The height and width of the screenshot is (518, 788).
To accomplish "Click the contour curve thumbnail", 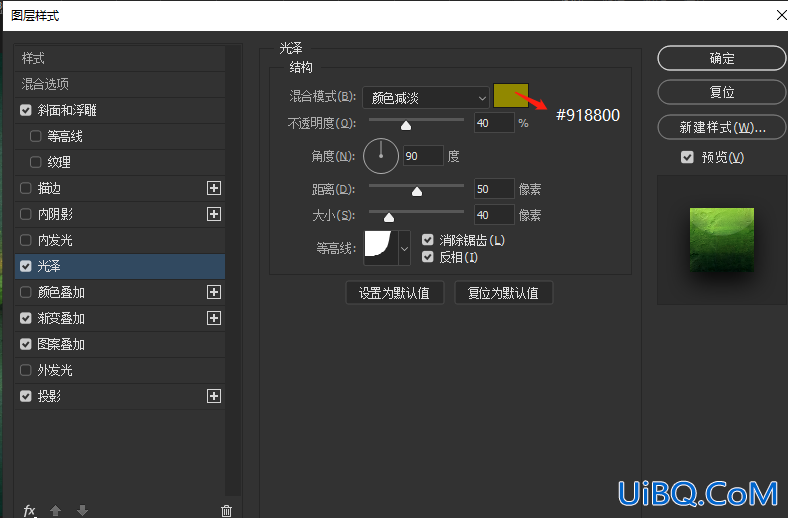I will click(x=381, y=248).
